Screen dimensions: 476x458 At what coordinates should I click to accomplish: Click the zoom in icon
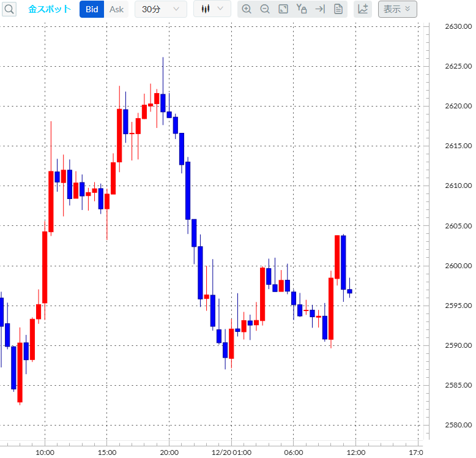247,9
